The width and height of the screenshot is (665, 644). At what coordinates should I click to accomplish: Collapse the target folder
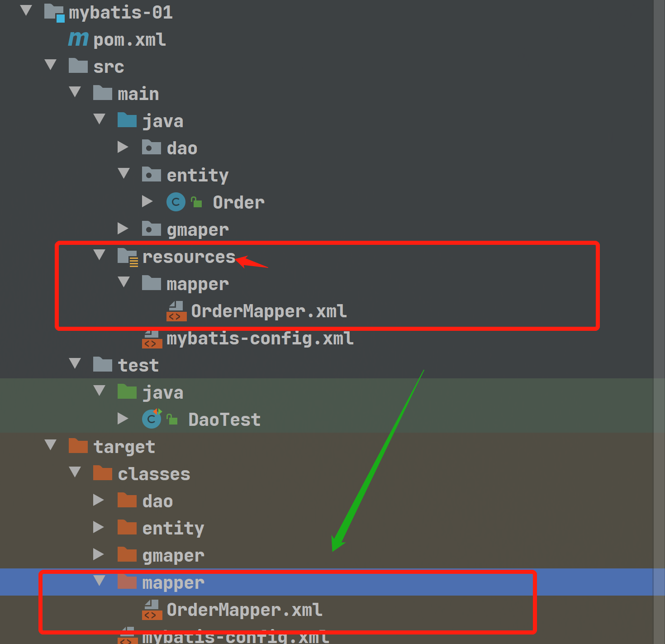point(51,445)
